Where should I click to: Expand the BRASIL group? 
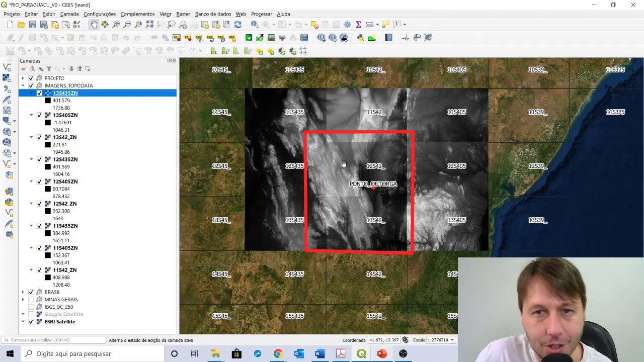[x=23, y=292]
